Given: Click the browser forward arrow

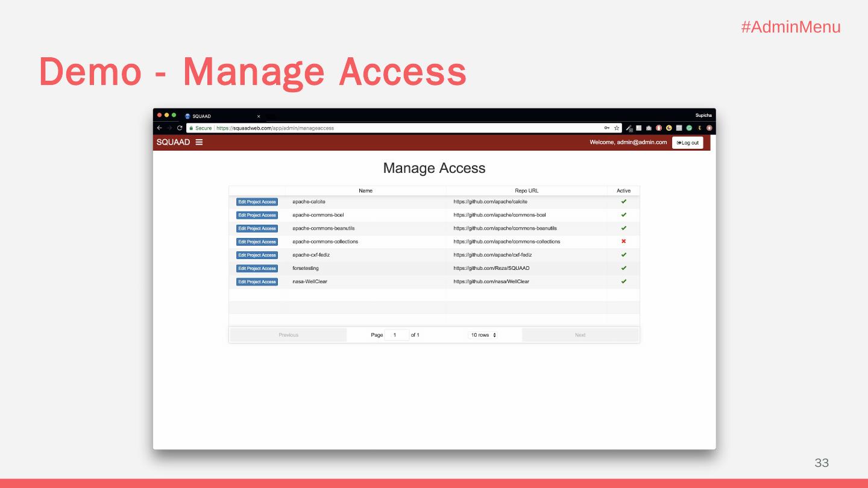Looking at the screenshot, I should [x=169, y=128].
